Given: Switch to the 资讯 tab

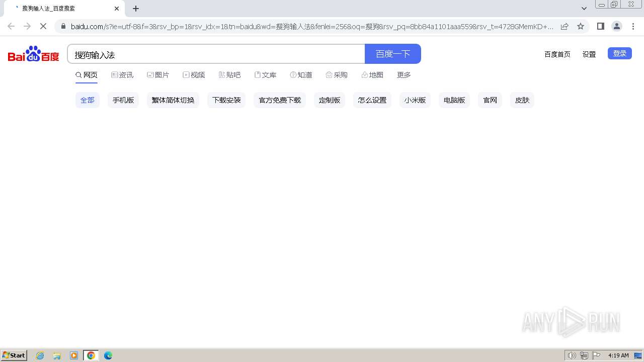Looking at the screenshot, I should (x=122, y=75).
